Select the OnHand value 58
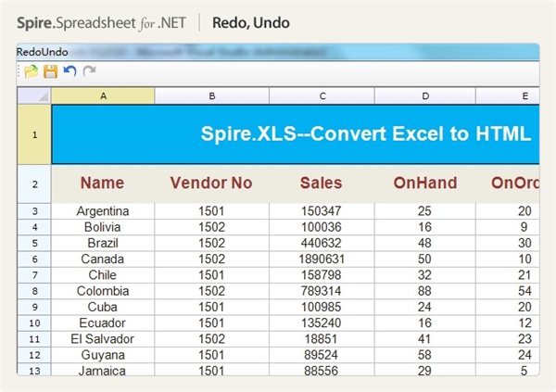 tap(425, 355)
